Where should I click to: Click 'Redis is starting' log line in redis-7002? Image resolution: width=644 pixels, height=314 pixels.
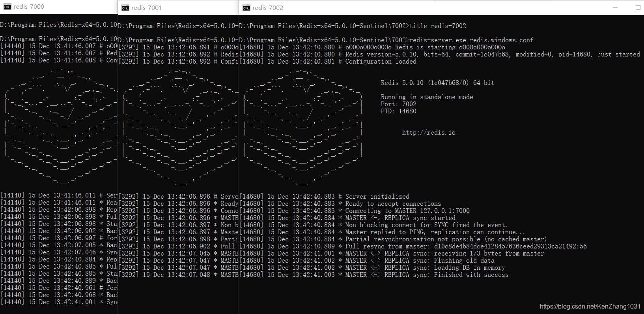click(372, 47)
